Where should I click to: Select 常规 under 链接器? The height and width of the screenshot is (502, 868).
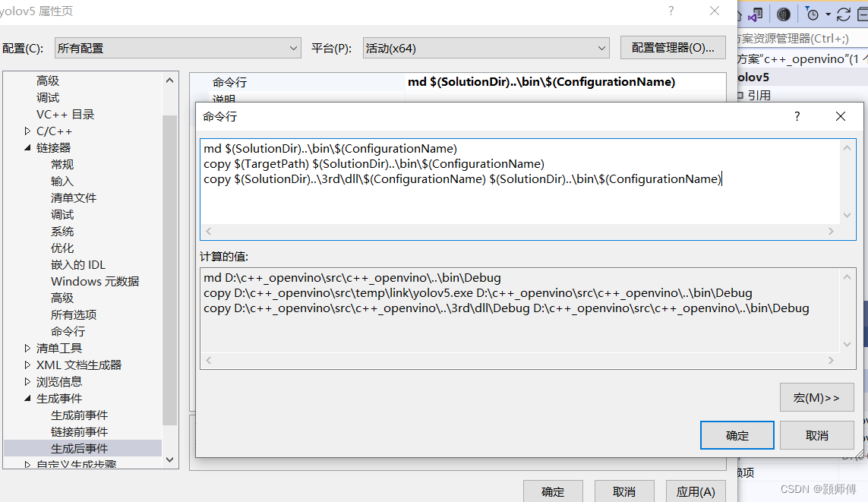62,164
